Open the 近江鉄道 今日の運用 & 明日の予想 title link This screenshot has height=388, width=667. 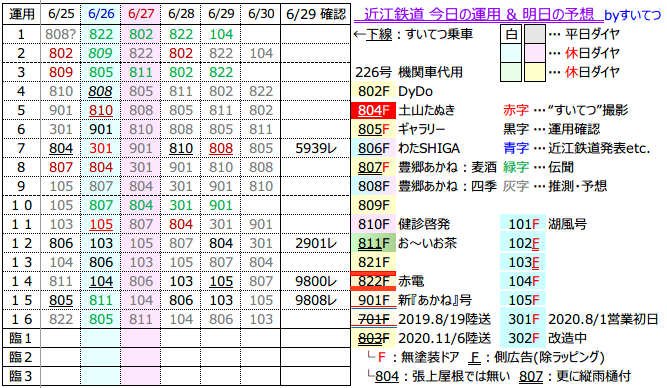click(x=478, y=14)
